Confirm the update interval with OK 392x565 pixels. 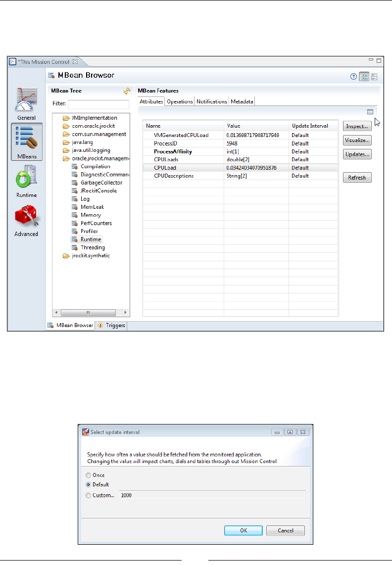click(x=244, y=530)
